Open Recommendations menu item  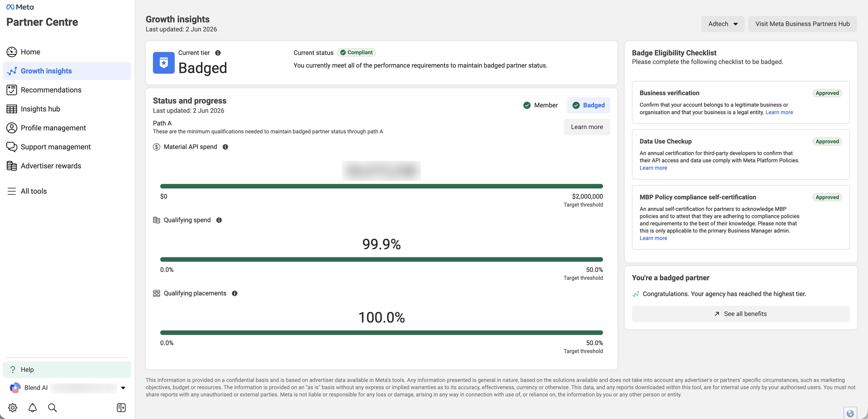[x=67, y=90]
